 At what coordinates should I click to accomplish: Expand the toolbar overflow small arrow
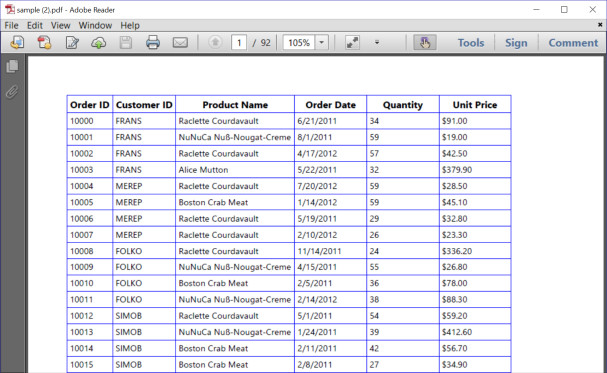pos(377,43)
